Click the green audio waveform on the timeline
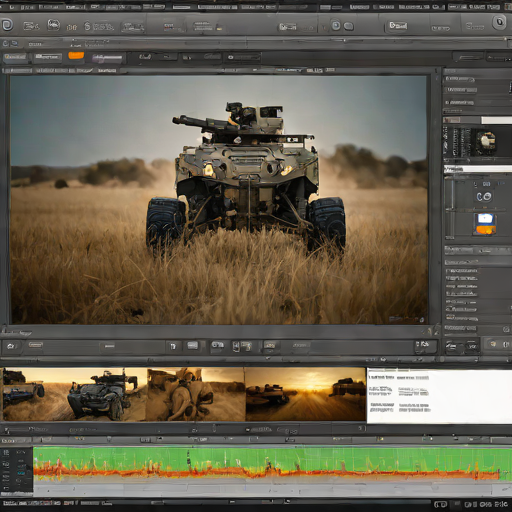The width and height of the screenshot is (512, 512). pyautogui.click(x=272, y=463)
